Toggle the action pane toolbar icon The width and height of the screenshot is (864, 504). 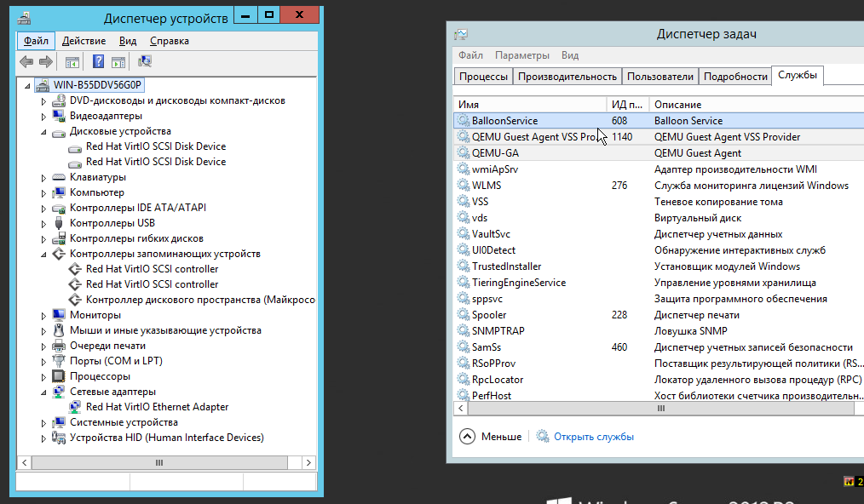coord(118,62)
